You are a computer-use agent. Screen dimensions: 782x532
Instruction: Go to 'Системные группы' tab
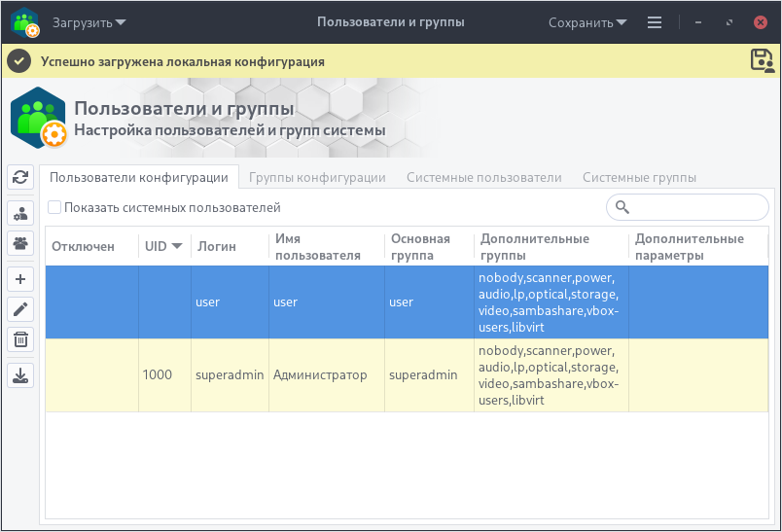[x=639, y=177]
